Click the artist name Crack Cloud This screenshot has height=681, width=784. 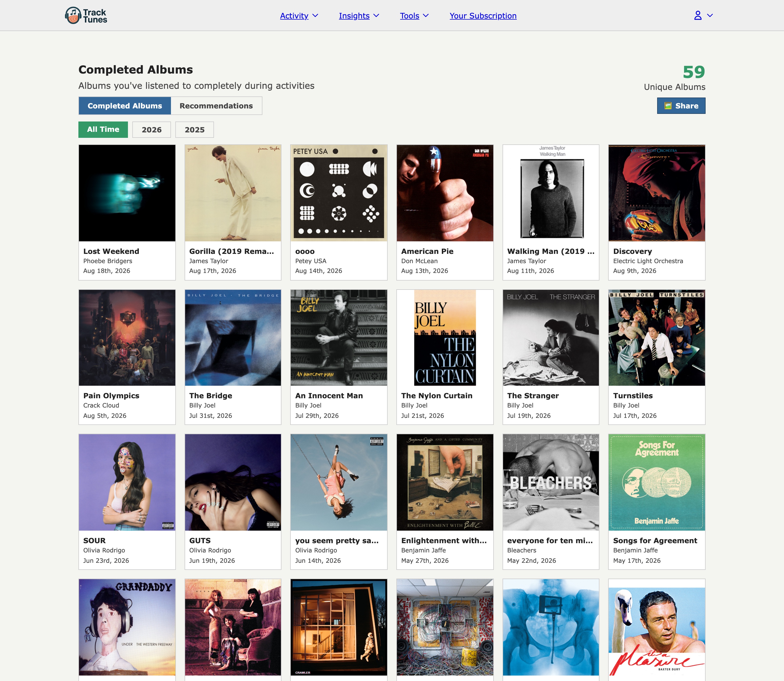pos(101,406)
